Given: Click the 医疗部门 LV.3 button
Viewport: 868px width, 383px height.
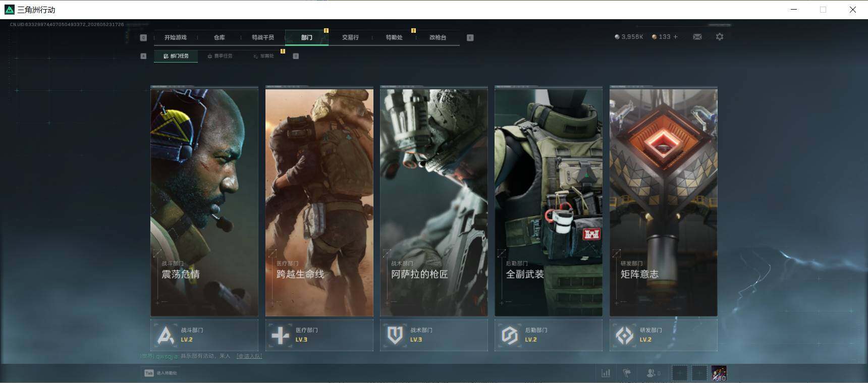Looking at the screenshot, I should [x=319, y=335].
